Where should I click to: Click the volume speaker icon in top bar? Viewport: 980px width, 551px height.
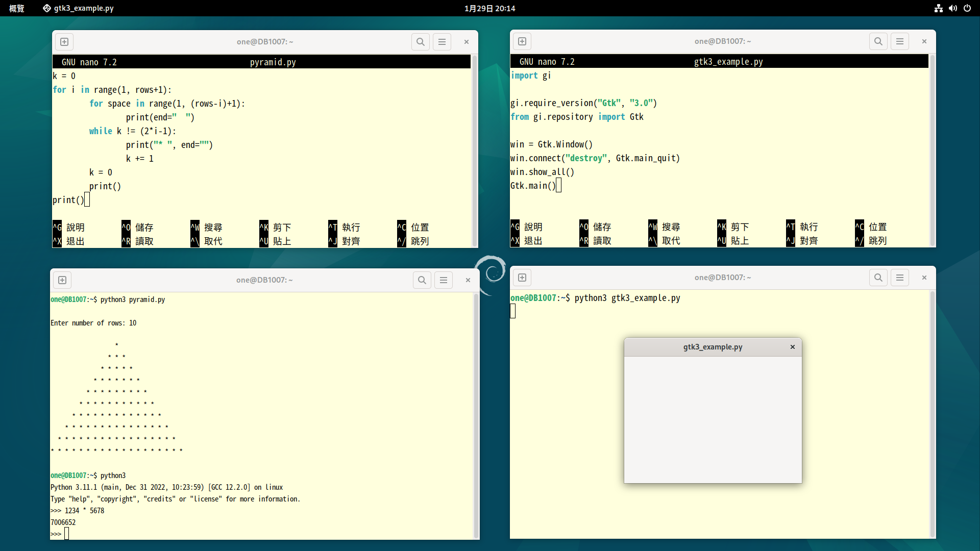click(x=952, y=8)
